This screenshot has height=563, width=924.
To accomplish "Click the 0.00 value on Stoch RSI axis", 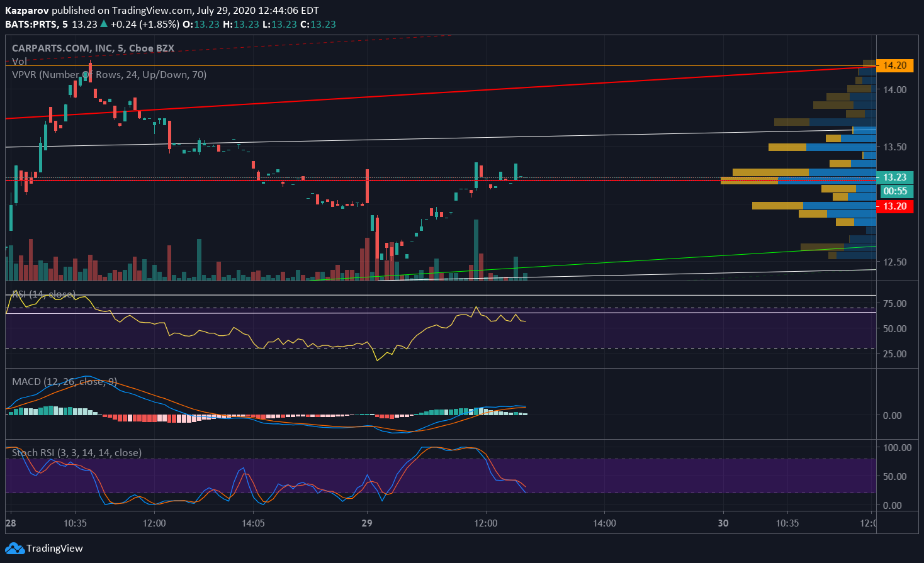I will point(892,506).
